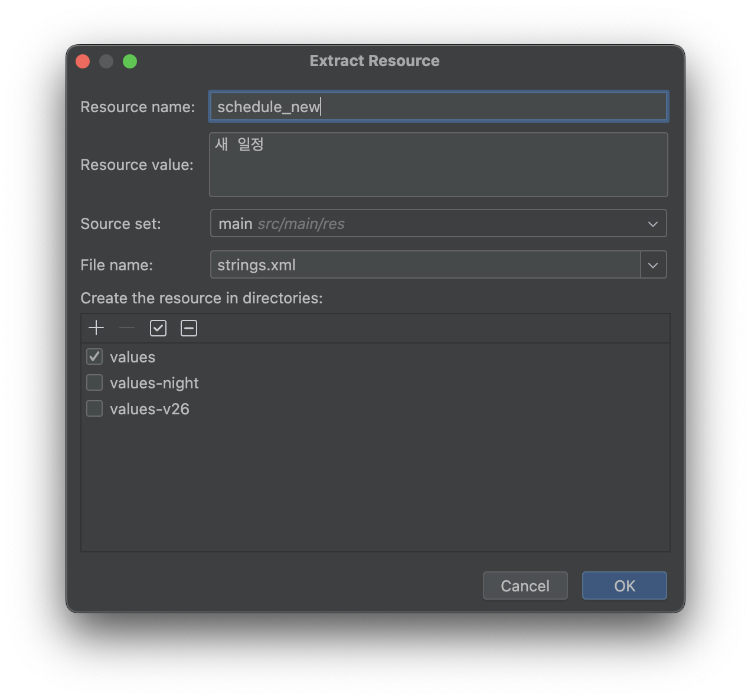Click the strings.xml File name field
Viewport: 751px width, 700px height.
[425, 265]
